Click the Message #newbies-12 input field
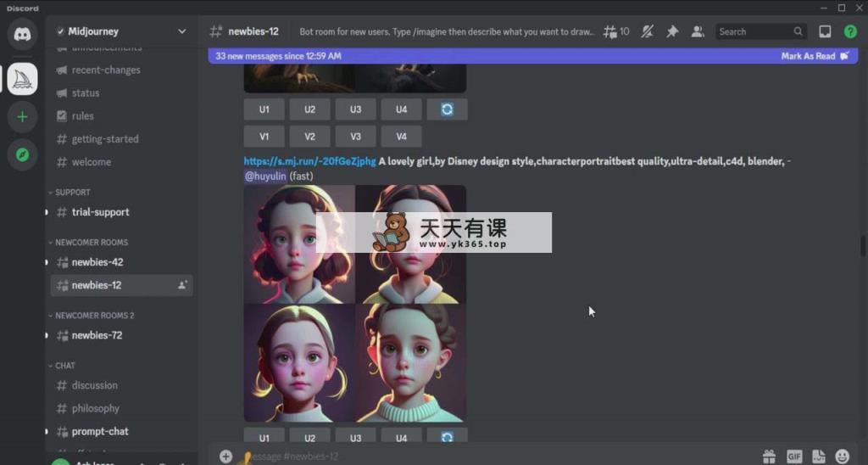Image resolution: width=868 pixels, height=465 pixels. (498, 457)
